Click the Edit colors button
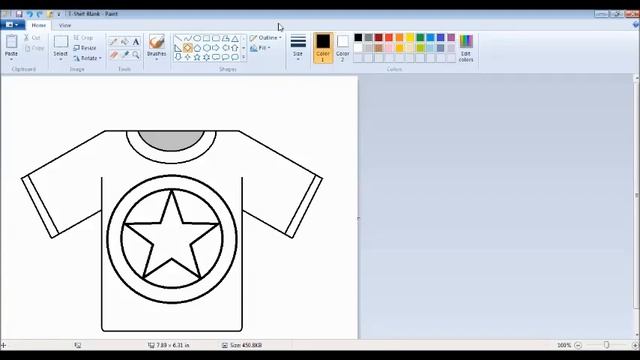The height and width of the screenshot is (360, 640). click(x=466, y=49)
